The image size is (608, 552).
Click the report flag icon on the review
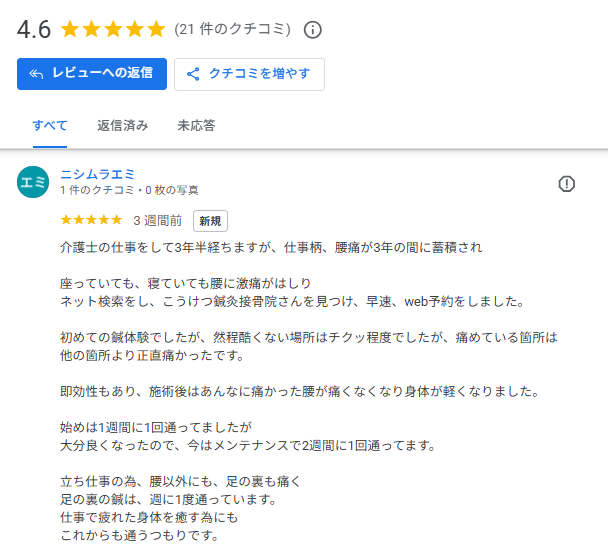click(x=567, y=183)
